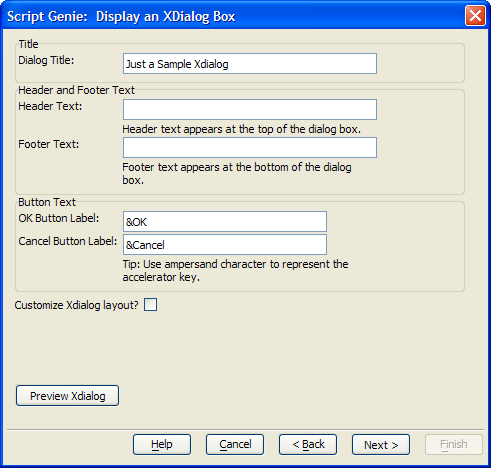Open Help for this wizard
Viewport: 491px width, 468px height.
(162, 445)
